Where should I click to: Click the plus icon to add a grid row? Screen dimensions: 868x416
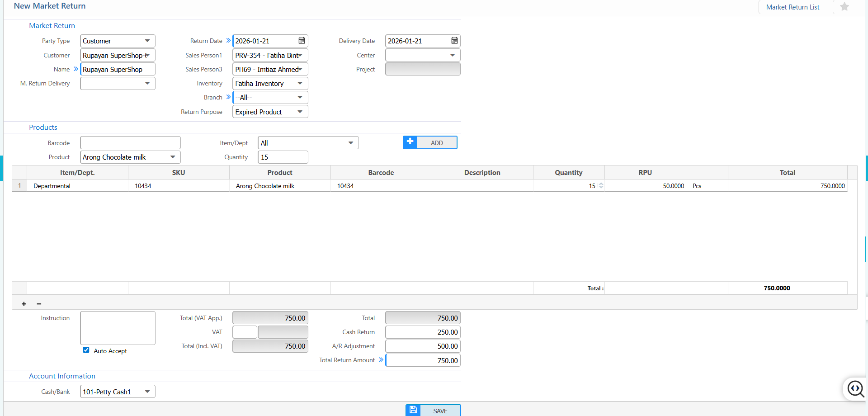[24, 304]
